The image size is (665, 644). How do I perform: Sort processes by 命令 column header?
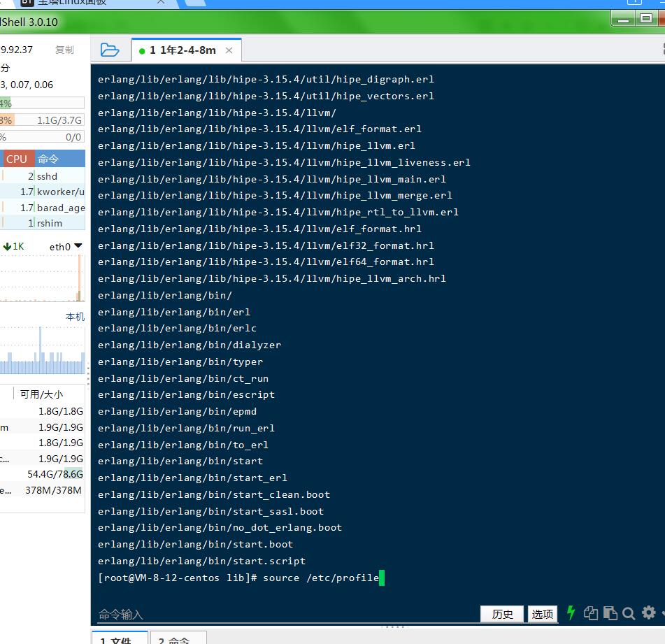59,159
